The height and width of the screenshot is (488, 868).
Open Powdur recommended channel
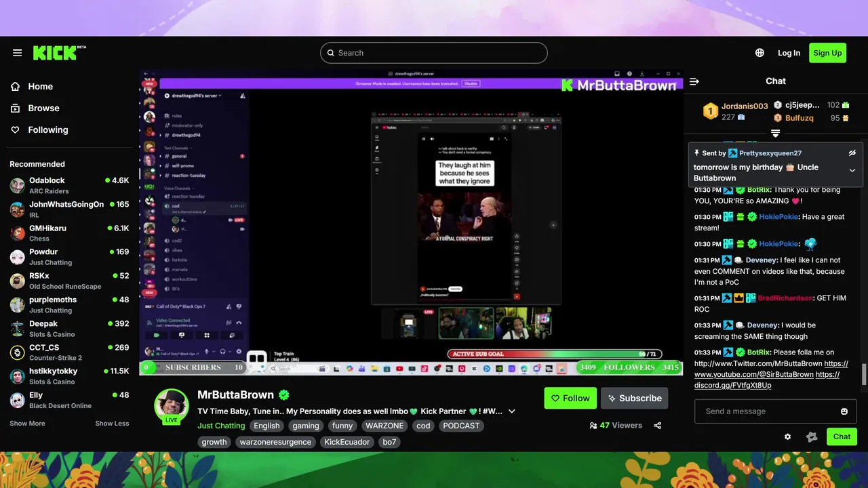click(x=69, y=257)
